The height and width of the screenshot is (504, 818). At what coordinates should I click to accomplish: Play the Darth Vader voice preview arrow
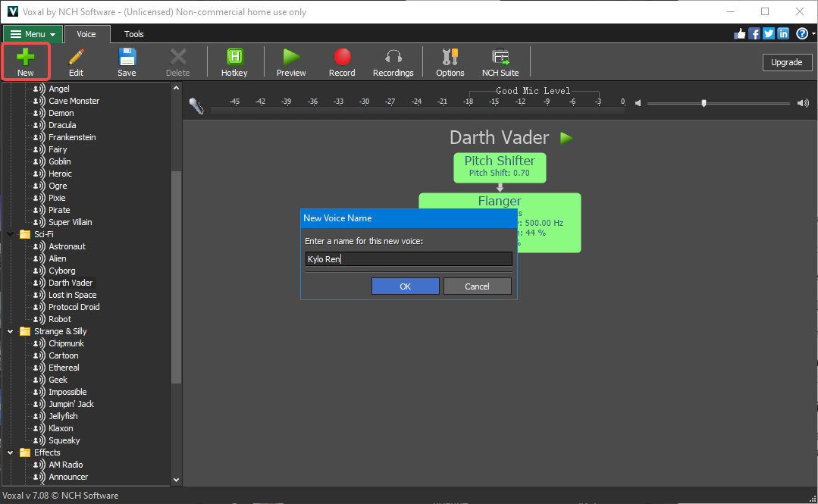[566, 138]
